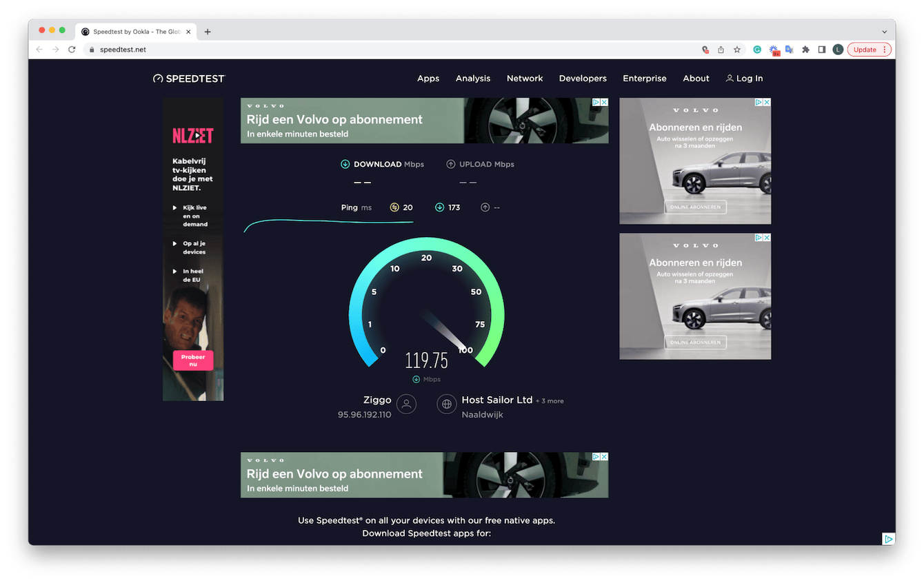This screenshot has height=583, width=924.
Task: Bookmark this page with the star icon
Action: (737, 50)
